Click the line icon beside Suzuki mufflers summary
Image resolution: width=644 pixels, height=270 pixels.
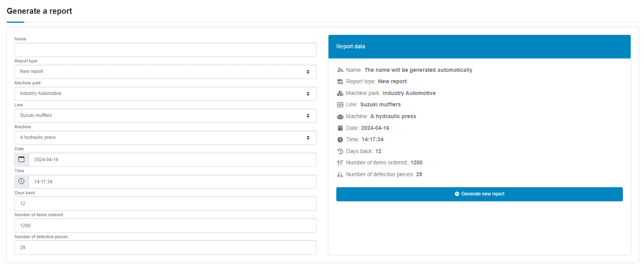coord(340,105)
